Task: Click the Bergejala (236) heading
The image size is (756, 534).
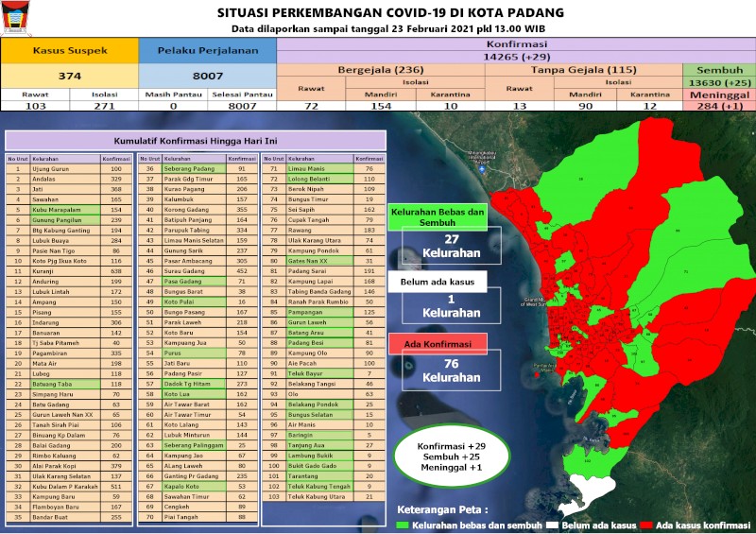Action: [x=381, y=69]
